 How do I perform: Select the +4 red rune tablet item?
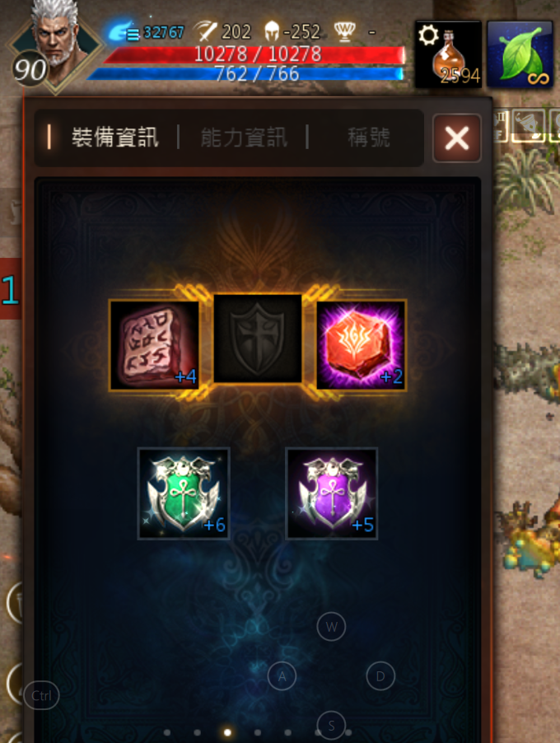pyautogui.click(x=155, y=345)
